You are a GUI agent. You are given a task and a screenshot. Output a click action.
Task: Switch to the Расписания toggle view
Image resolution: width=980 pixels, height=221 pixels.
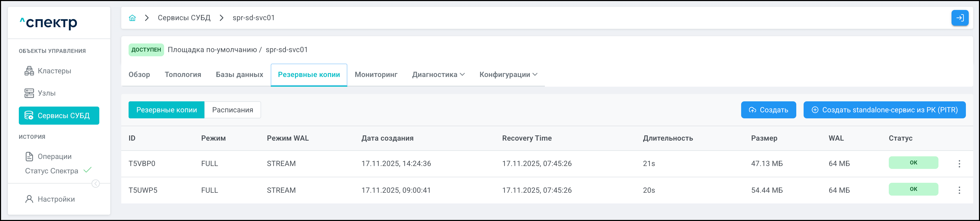point(232,110)
